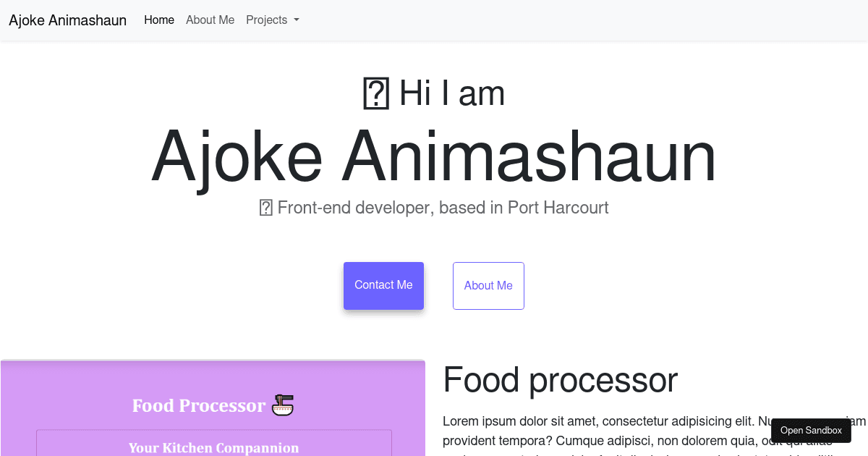Click the Contact Me button
Screen dimensions: 868x456
pos(383,285)
